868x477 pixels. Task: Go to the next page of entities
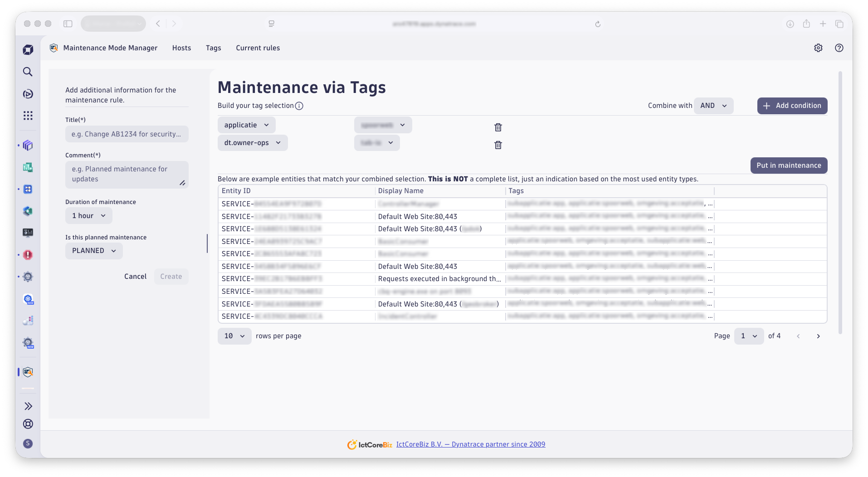[818, 336]
